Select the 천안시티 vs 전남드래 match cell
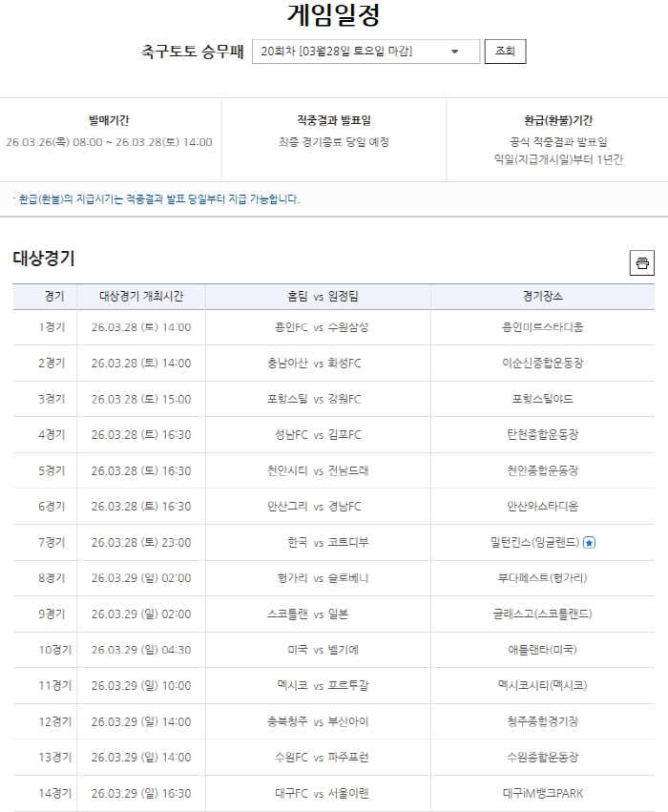668x812 pixels. [x=318, y=470]
